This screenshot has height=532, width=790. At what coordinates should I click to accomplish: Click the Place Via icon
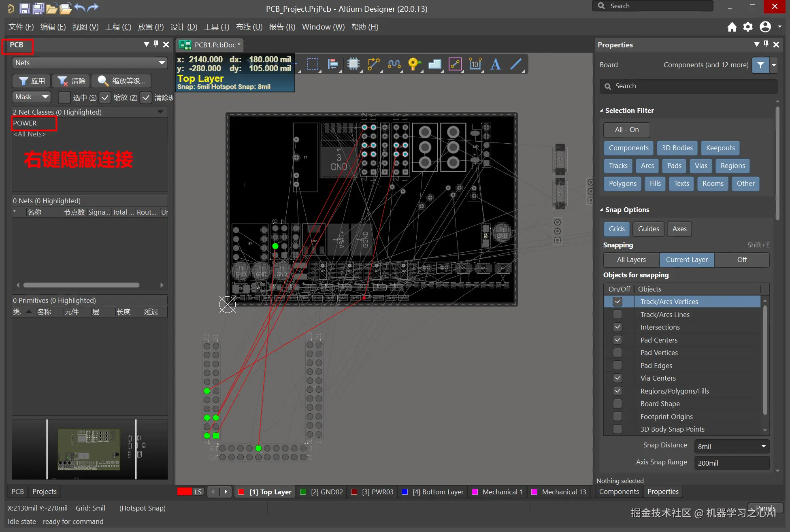[414, 64]
